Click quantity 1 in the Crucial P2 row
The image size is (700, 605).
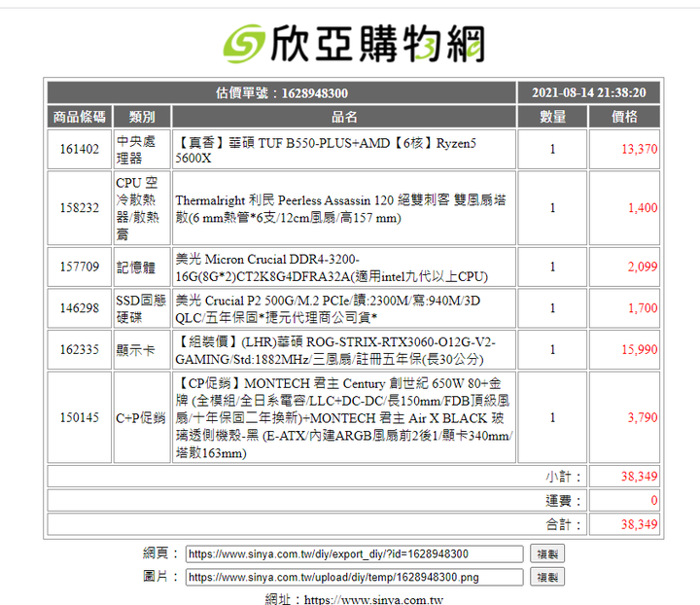pyautogui.click(x=552, y=308)
